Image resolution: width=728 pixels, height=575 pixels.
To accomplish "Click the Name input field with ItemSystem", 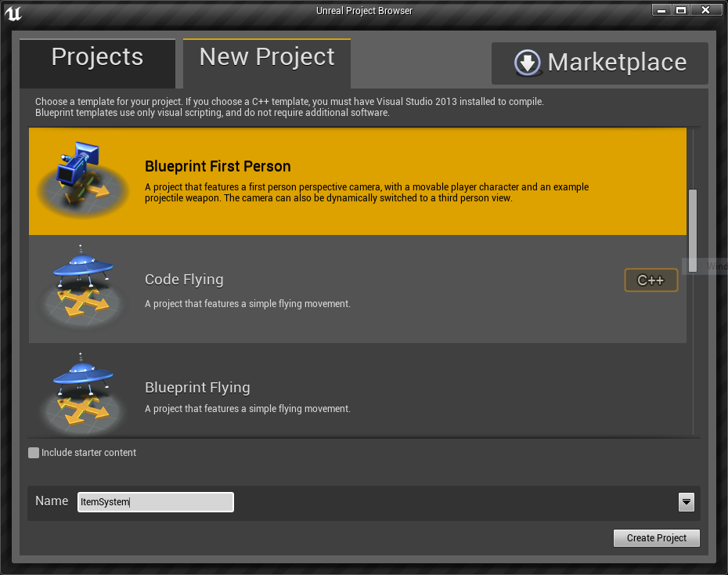I will (x=156, y=502).
